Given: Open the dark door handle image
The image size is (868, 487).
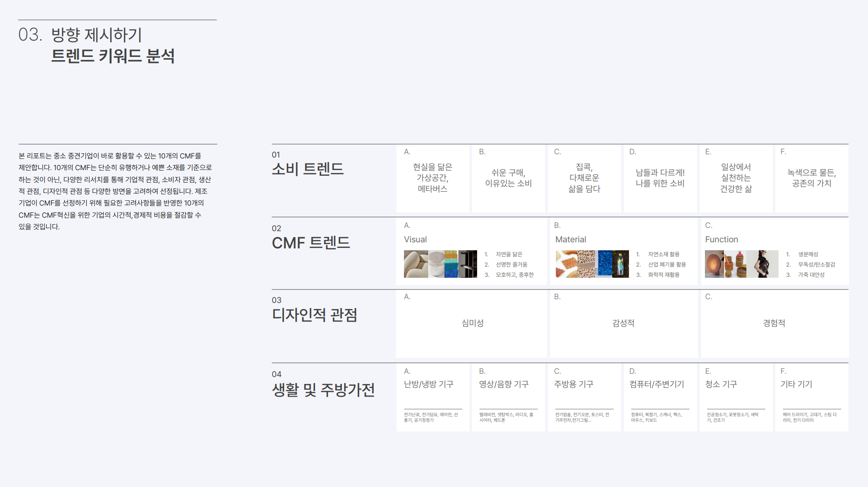Looking at the screenshot, I should click(x=468, y=264).
